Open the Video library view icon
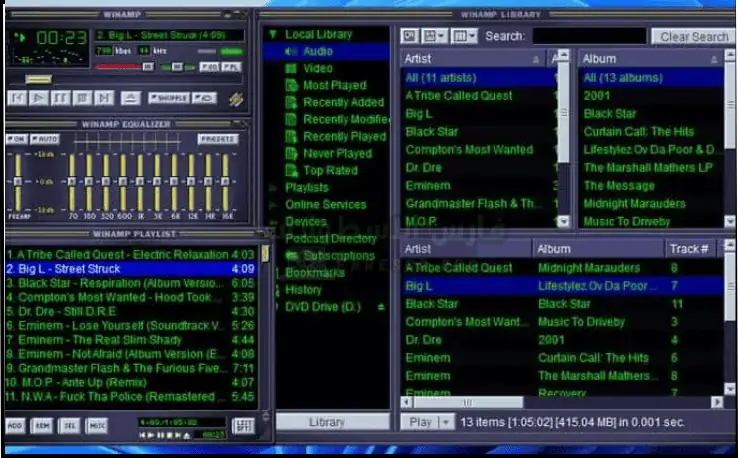Screen dimensions: 738x458 [x=291, y=68]
